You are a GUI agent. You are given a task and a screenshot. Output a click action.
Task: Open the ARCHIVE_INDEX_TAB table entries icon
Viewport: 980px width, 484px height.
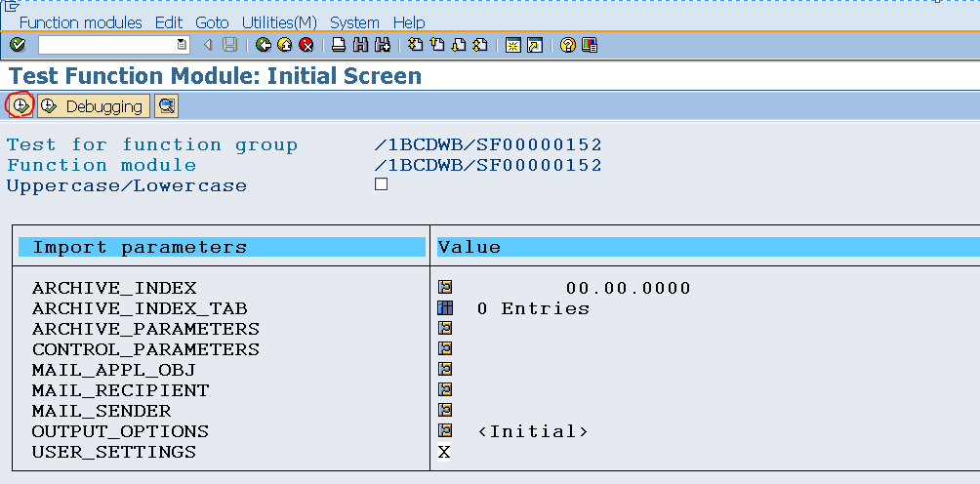[x=445, y=308]
